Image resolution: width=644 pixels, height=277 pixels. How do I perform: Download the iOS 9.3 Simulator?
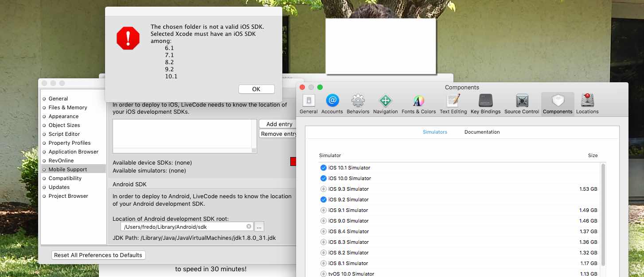point(323,189)
